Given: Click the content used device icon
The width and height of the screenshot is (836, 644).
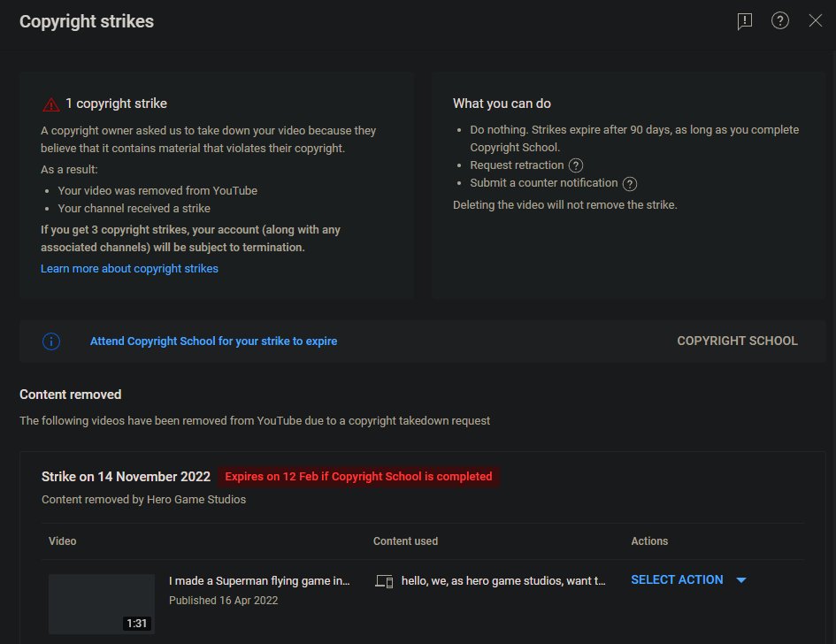Looking at the screenshot, I should coord(384,581).
